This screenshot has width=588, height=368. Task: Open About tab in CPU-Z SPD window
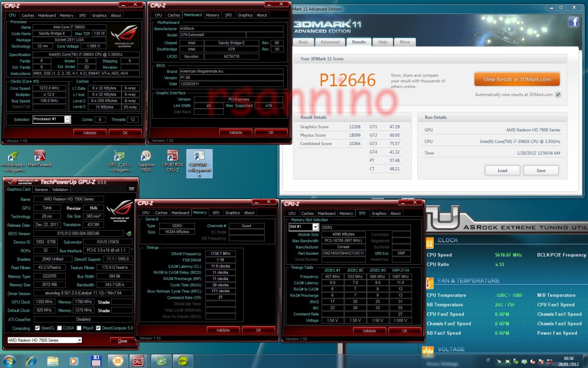pyautogui.click(x=396, y=214)
